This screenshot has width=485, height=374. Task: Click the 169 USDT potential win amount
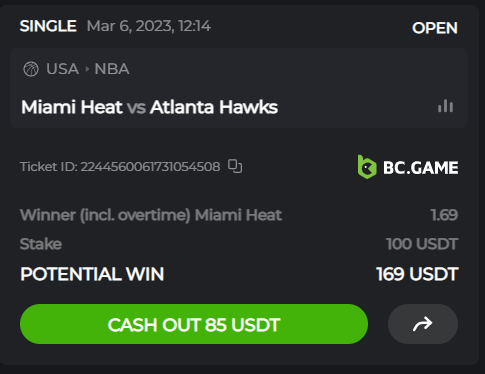coord(417,274)
